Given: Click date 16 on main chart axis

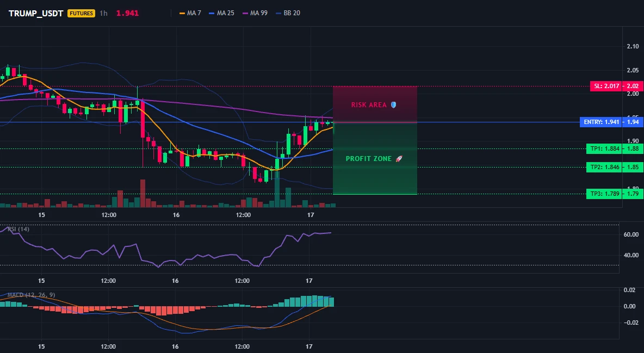Looking at the screenshot, I should click(x=176, y=215).
